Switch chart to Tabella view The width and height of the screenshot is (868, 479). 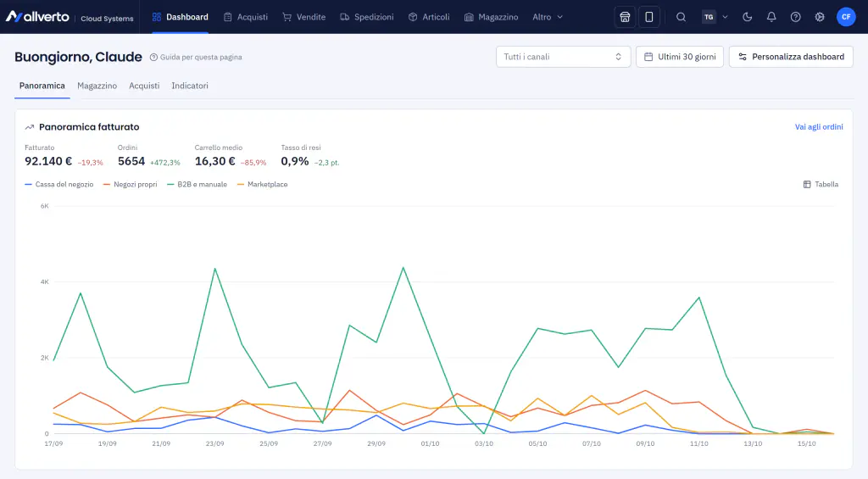click(821, 185)
